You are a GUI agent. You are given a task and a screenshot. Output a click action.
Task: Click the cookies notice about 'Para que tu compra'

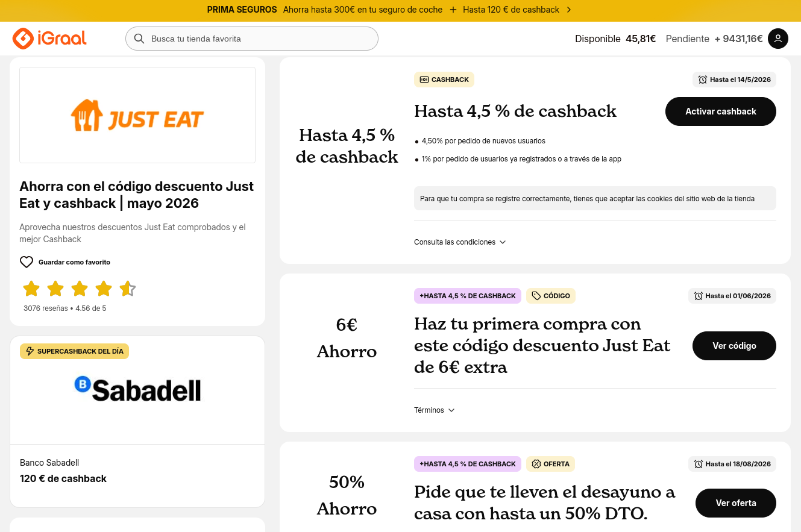click(595, 198)
